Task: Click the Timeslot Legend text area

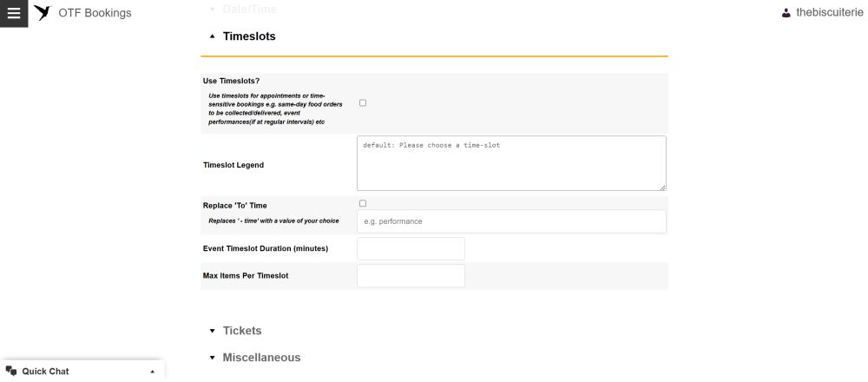Action: 511,163
